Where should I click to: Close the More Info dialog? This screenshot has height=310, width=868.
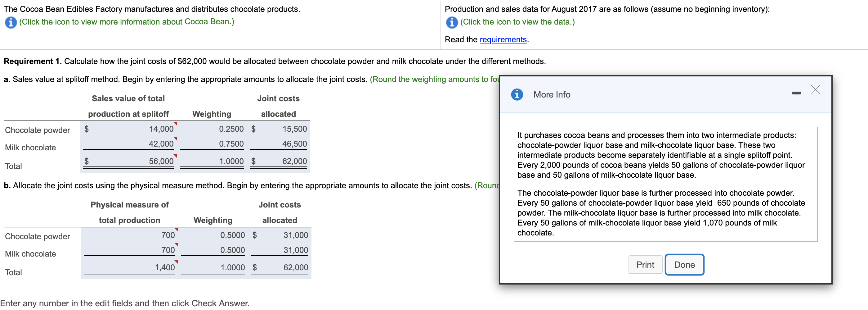(816, 90)
